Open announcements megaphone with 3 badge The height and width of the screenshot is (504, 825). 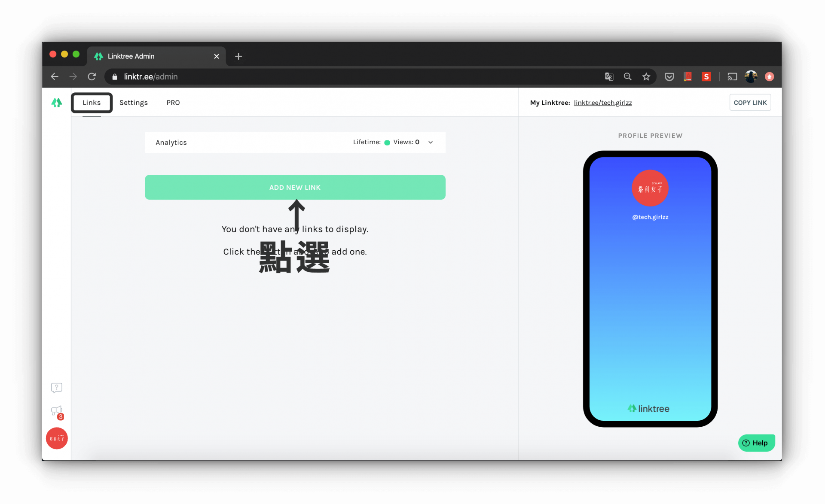[x=57, y=412]
